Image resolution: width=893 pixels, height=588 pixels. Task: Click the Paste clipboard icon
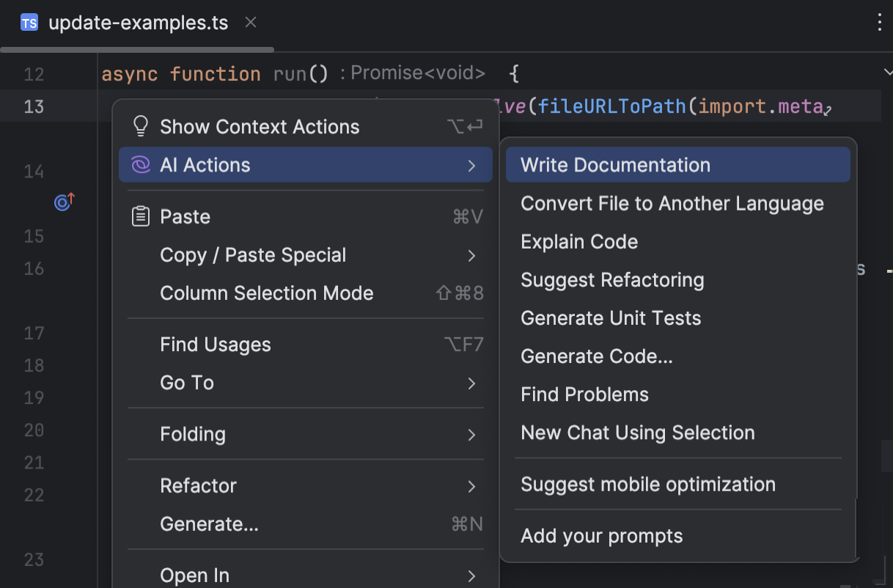[x=140, y=217]
